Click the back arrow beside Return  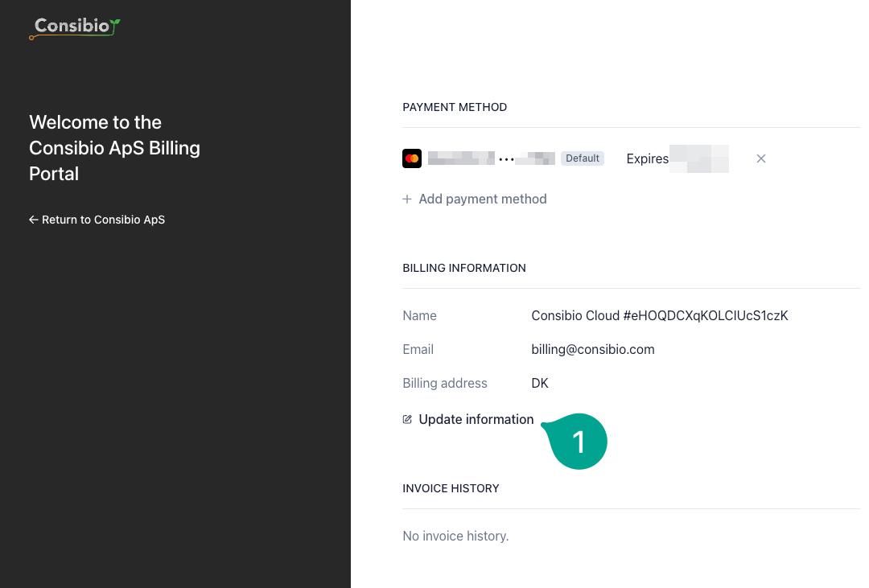click(34, 220)
